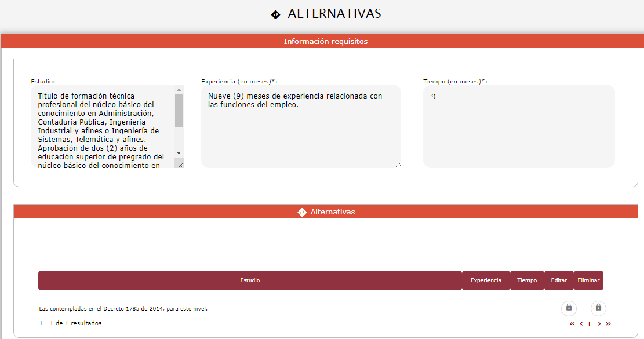This screenshot has width=644, height=339.
Task: Click the Tiempo column header
Action: click(x=527, y=280)
